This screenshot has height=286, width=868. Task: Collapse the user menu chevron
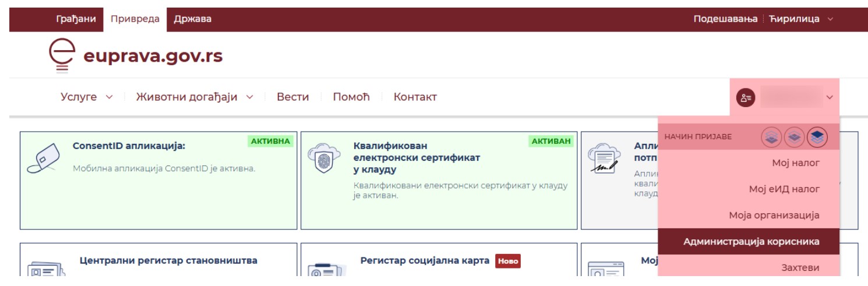tap(830, 98)
